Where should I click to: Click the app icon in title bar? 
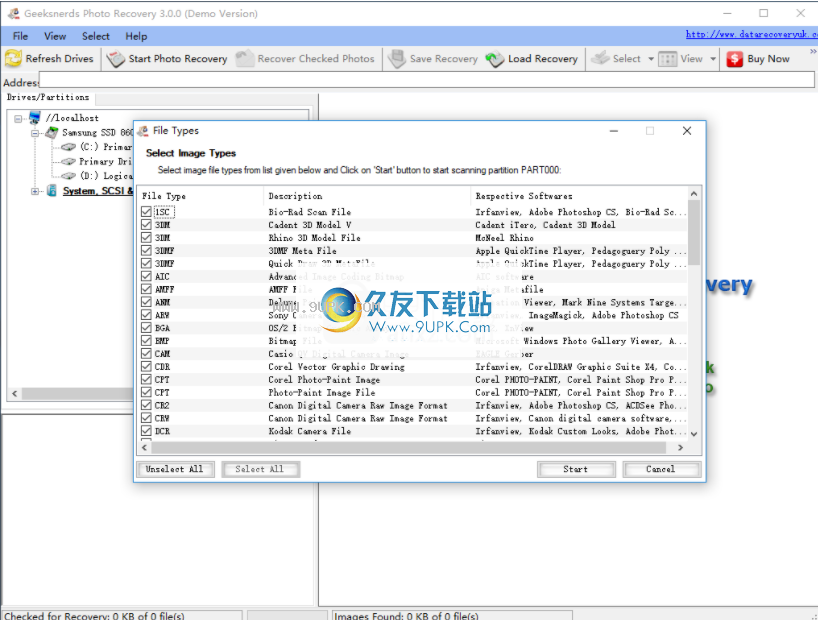point(14,13)
